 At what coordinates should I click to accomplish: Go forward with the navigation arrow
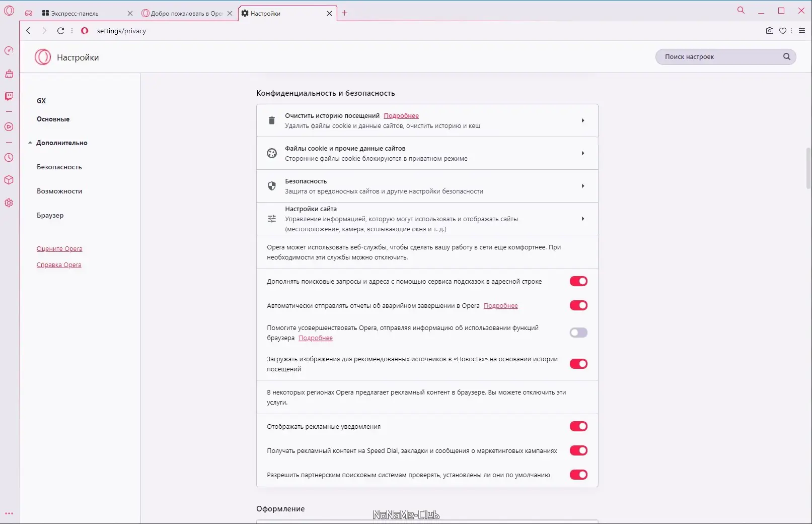click(44, 31)
